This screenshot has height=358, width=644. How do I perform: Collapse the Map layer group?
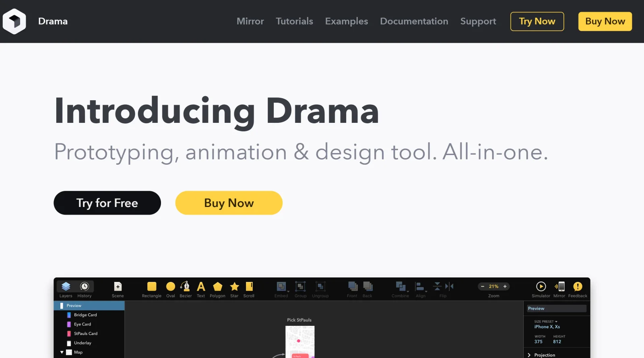[62, 352]
